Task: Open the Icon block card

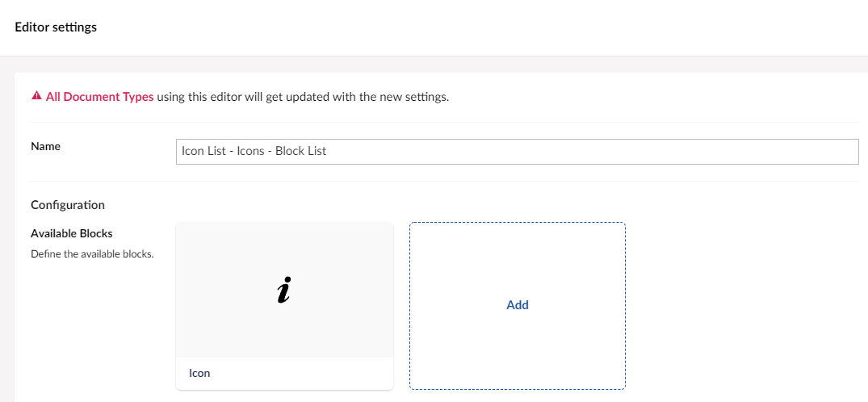Action: [x=284, y=306]
